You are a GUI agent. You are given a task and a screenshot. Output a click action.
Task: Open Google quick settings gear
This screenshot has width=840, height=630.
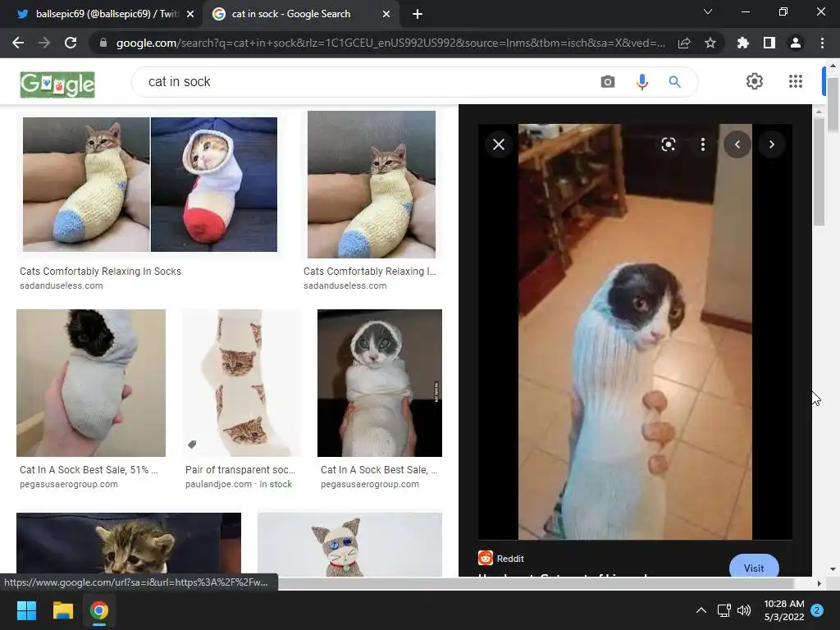coord(755,81)
